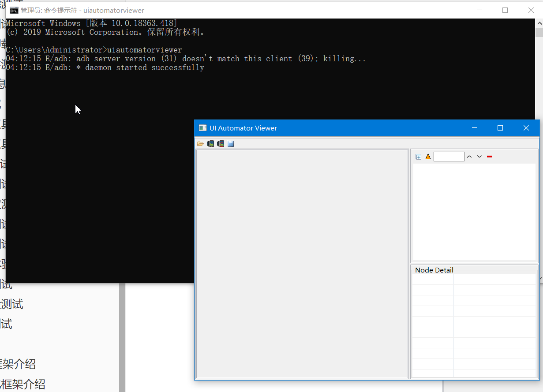Maximize the UI Automator Viewer window
543x392 pixels.
[500, 128]
